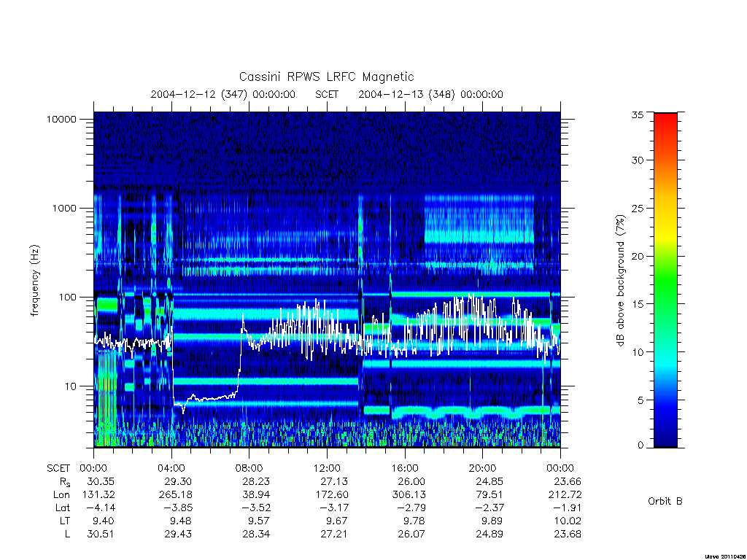Click the 'LT' row label
Viewport: 747px width, 560px height.
coord(65,521)
